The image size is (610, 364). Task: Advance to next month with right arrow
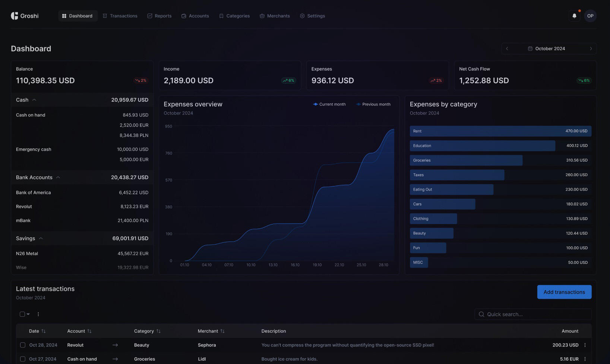point(591,49)
